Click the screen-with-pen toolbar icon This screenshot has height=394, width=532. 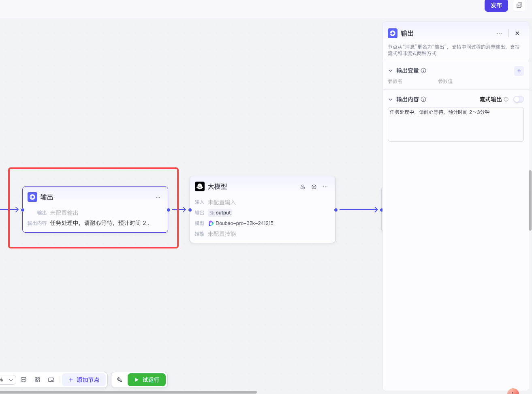point(51,380)
